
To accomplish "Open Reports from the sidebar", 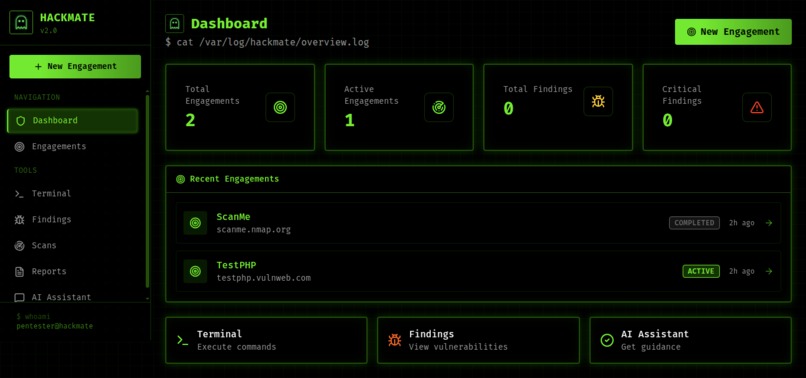I will pos(72,272).
